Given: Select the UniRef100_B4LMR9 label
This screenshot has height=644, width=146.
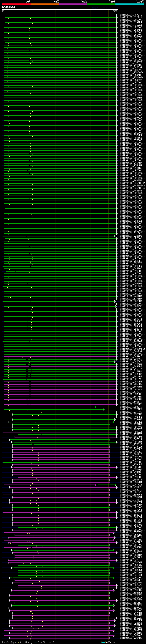Looking at the screenshot, I should tap(131, 376).
